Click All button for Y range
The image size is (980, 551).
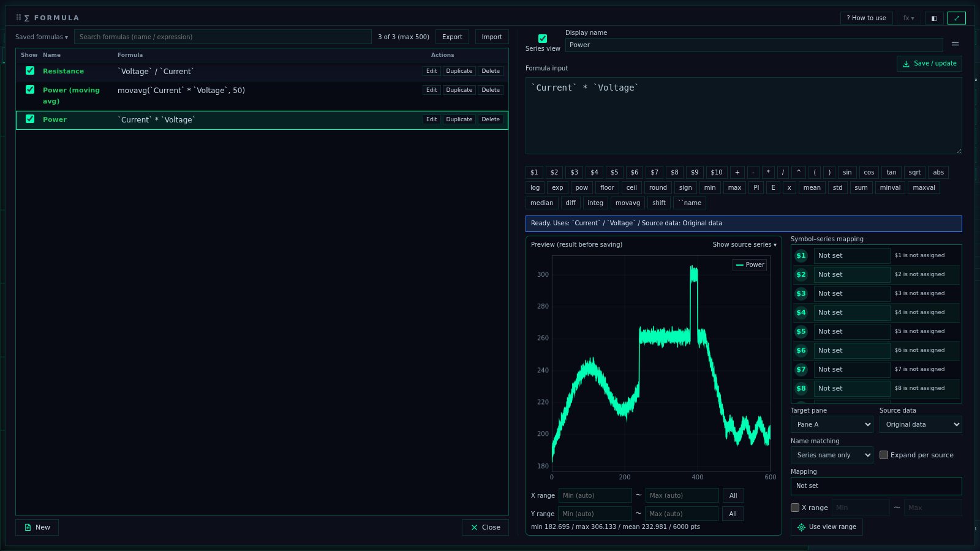[x=733, y=514]
